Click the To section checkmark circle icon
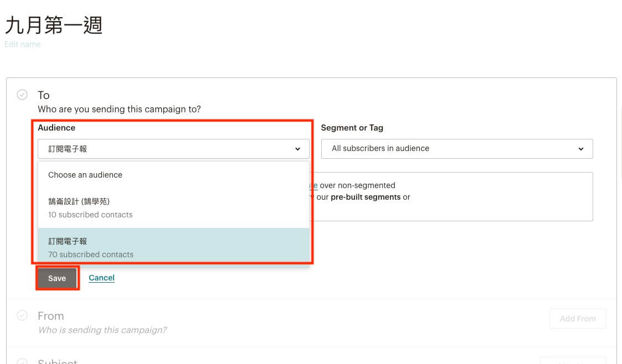Viewport: 622px width, 364px height. (22, 95)
